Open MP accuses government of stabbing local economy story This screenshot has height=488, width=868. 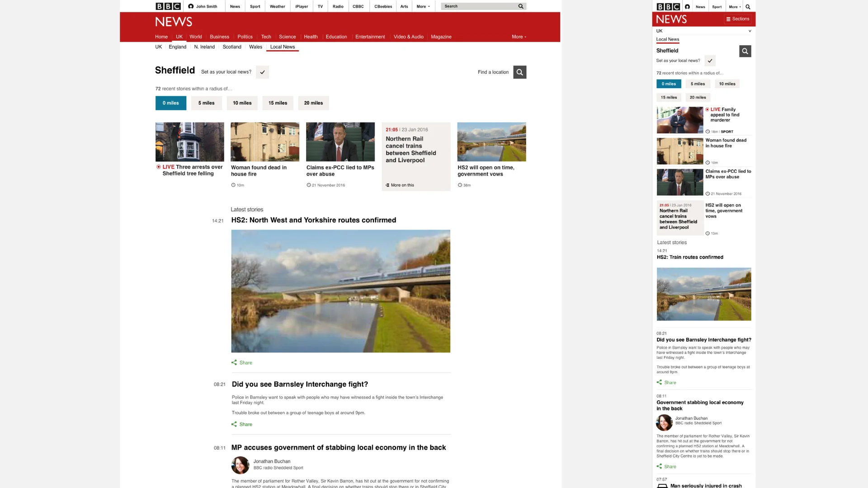[339, 447]
